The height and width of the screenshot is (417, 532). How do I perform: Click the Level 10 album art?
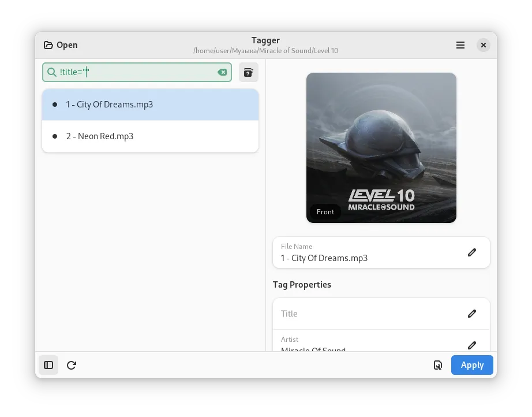pyautogui.click(x=381, y=148)
